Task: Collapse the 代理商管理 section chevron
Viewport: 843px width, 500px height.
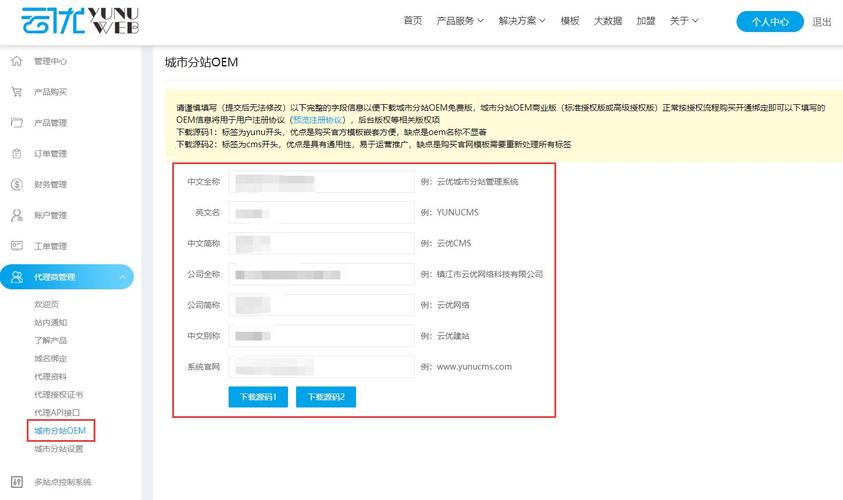Action: click(x=122, y=277)
